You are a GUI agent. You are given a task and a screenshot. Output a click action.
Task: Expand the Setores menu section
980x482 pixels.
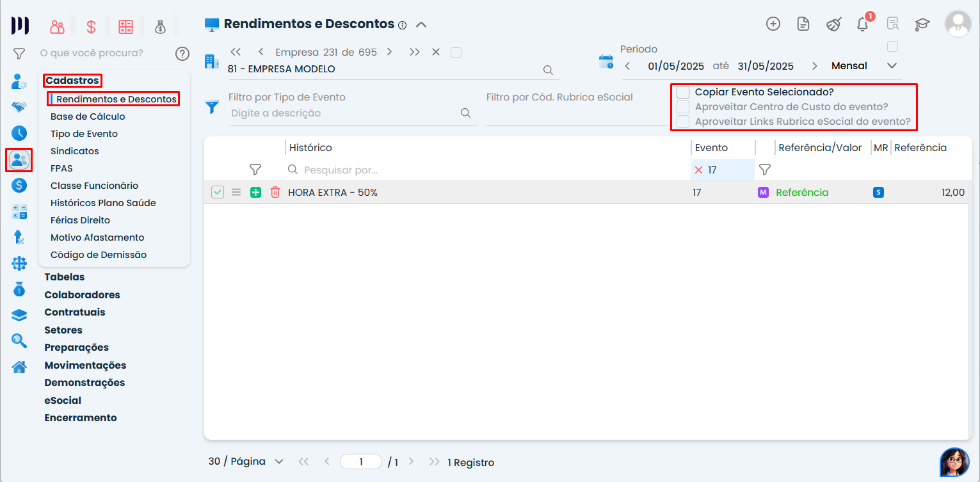pos(63,330)
